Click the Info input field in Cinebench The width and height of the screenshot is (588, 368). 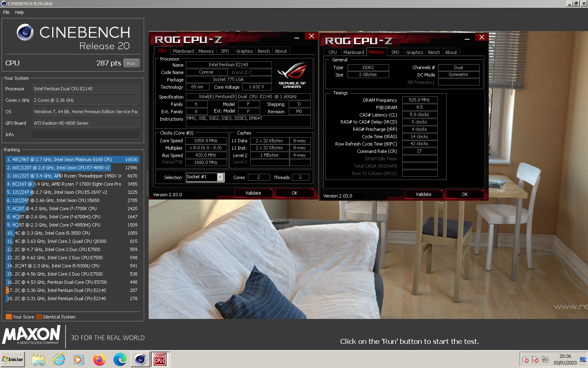pyautogui.click(x=86, y=135)
